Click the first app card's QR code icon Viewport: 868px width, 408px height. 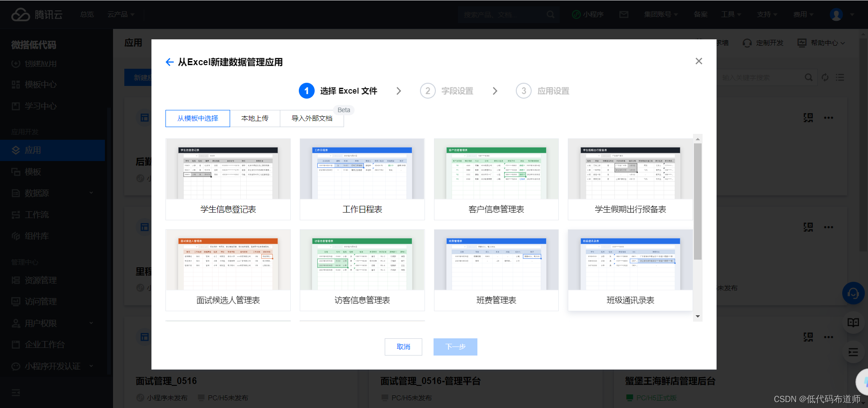(x=808, y=118)
